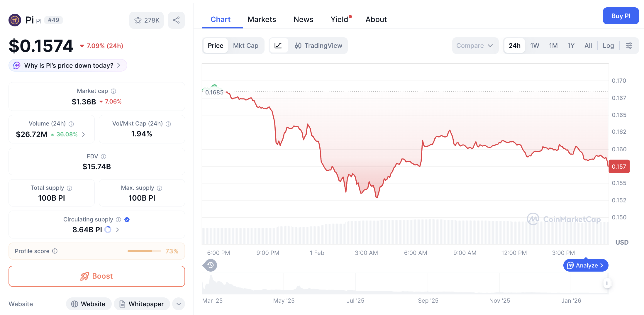Open the Market cap info tooltip
Image resolution: width=644 pixels, height=315 pixels.
pyautogui.click(x=113, y=91)
